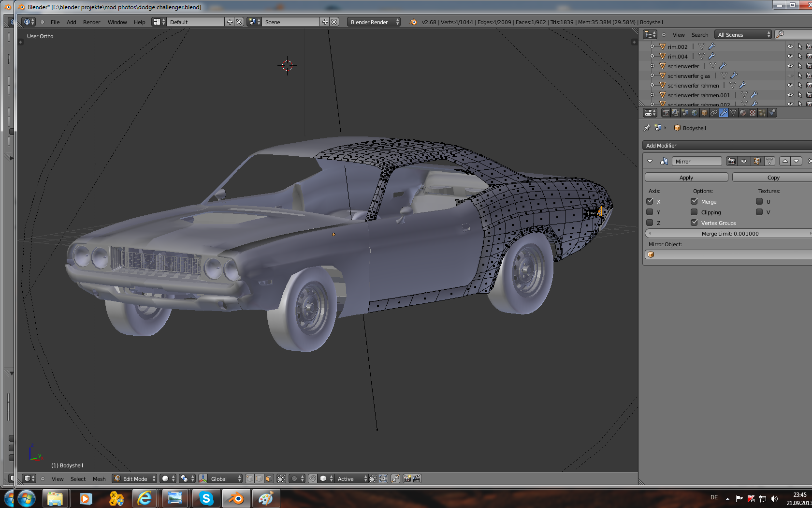Open the Active snap target dropdown

tap(352, 478)
